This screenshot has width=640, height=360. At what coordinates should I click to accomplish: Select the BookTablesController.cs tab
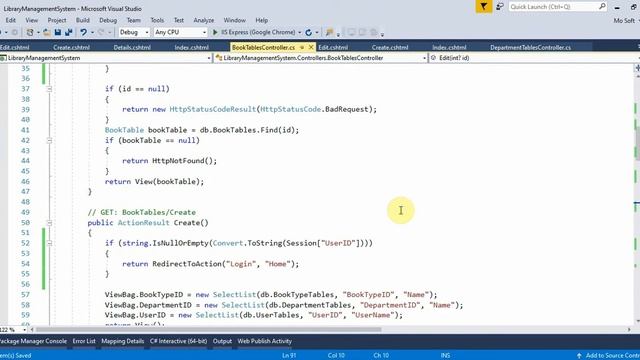[x=263, y=47]
